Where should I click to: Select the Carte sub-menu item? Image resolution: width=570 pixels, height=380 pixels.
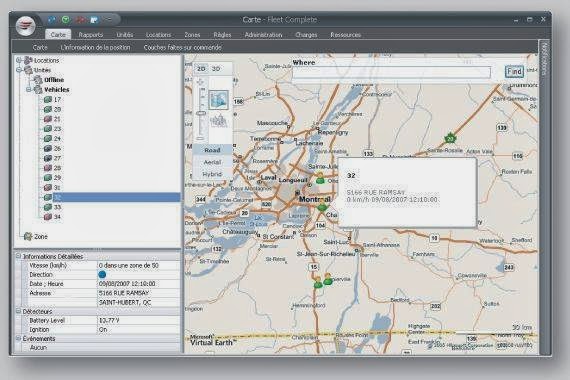(x=40, y=47)
